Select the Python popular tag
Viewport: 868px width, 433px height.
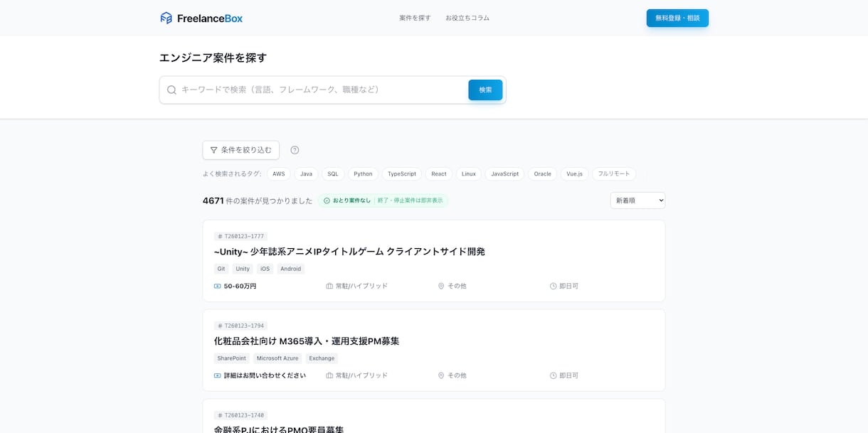363,174
